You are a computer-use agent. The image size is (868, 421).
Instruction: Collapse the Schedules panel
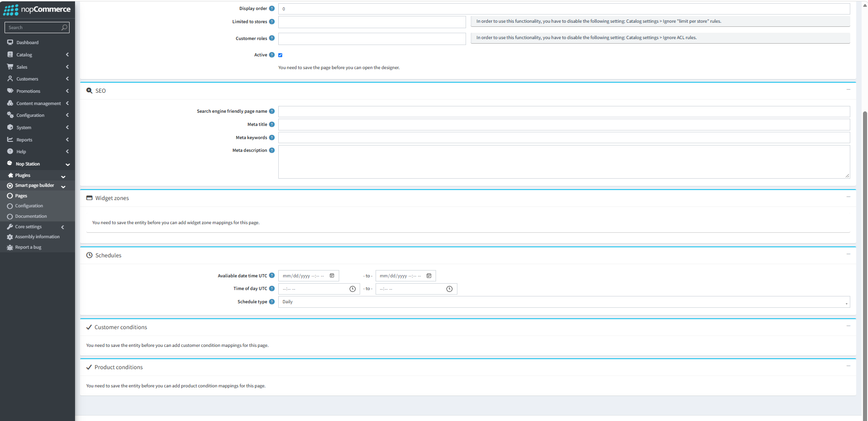click(848, 254)
